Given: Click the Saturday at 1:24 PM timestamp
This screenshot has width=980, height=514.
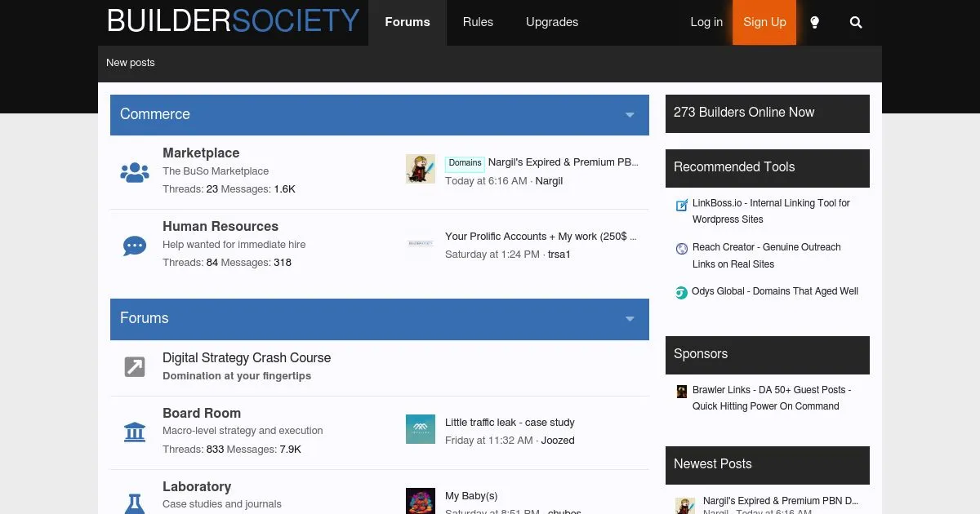Looking at the screenshot, I should click(492, 255).
